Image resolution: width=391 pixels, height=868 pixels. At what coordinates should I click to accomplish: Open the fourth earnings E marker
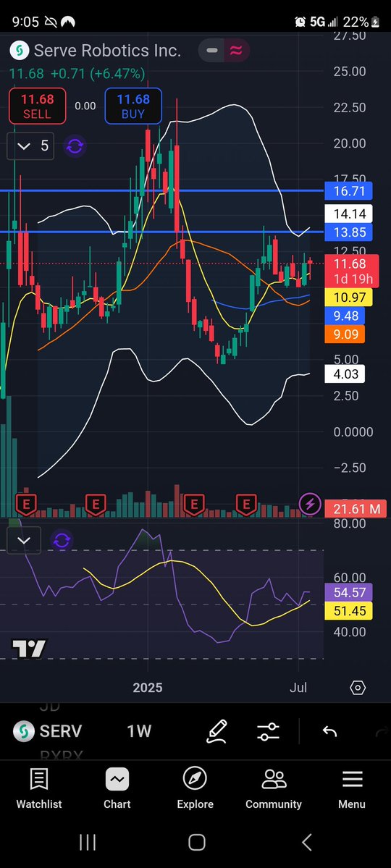[246, 505]
